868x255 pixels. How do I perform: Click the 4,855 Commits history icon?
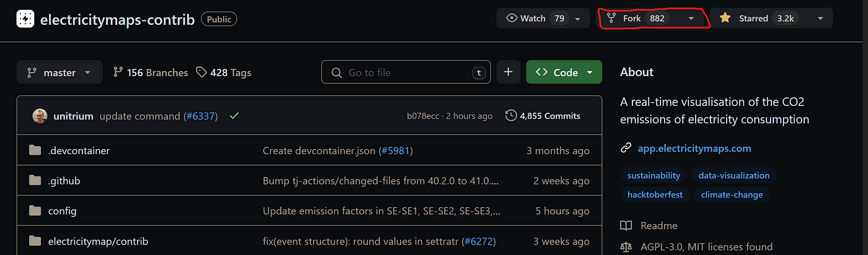511,116
